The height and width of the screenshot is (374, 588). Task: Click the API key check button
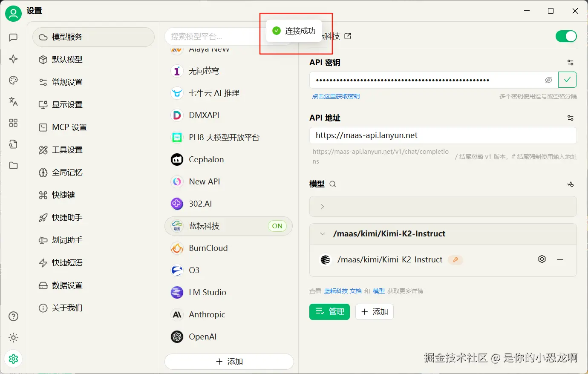(568, 80)
